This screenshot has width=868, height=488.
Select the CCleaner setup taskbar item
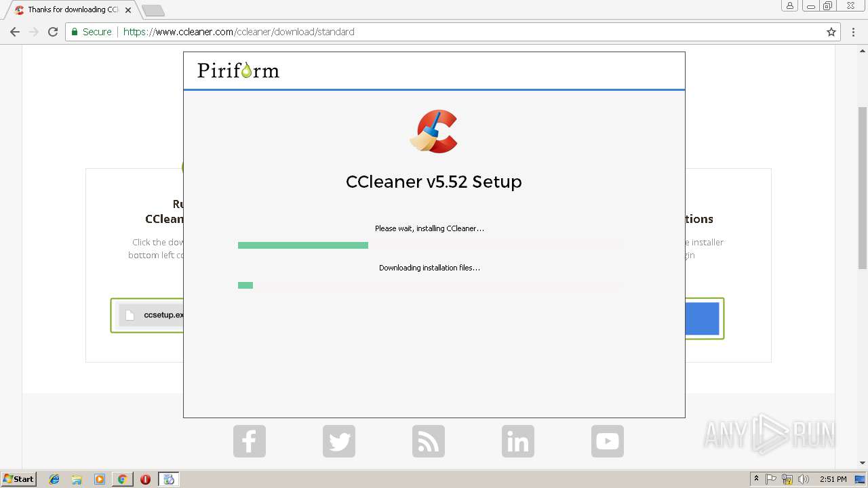[x=169, y=479]
